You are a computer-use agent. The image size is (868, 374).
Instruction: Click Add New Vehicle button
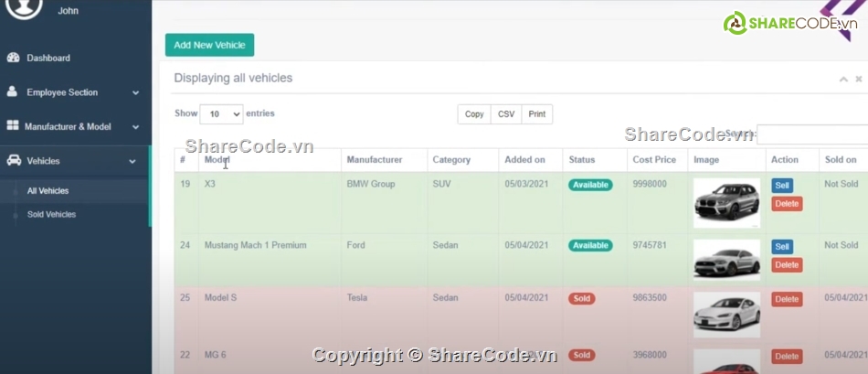pyautogui.click(x=209, y=45)
